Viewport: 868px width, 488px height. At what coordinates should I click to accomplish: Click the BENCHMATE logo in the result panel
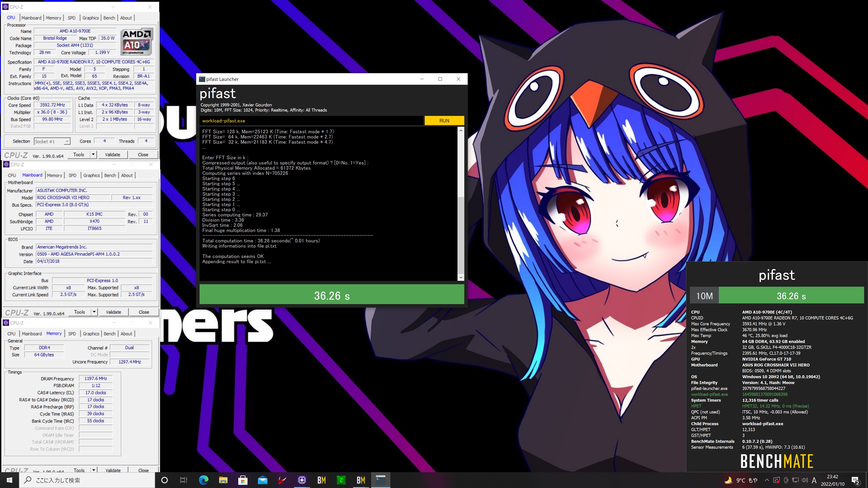tap(777, 461)
